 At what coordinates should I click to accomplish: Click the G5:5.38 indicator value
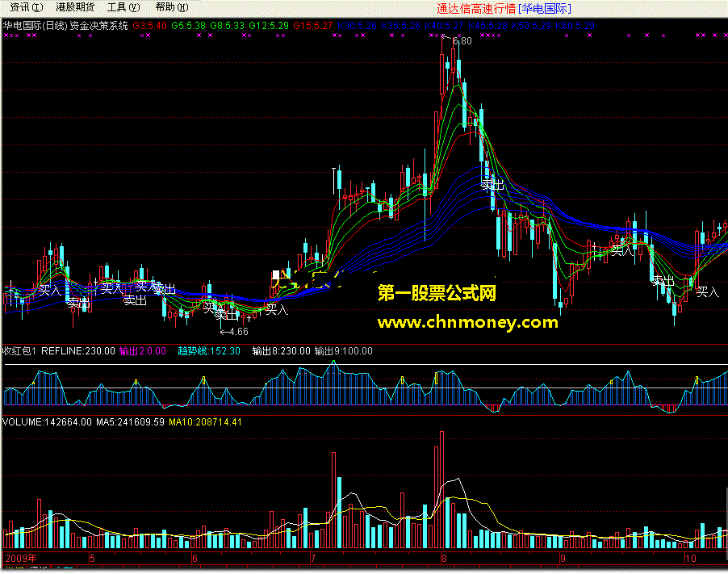[188, 26]
